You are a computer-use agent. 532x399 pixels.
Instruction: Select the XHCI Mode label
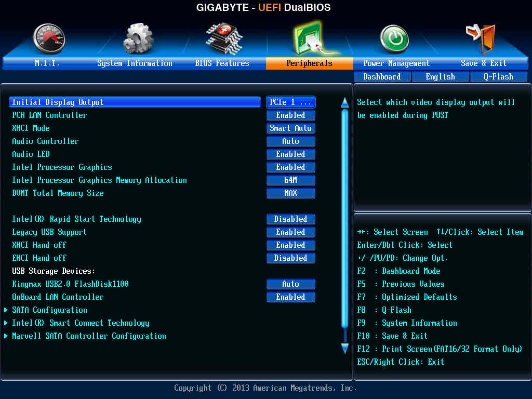click(x=31, y=128)
